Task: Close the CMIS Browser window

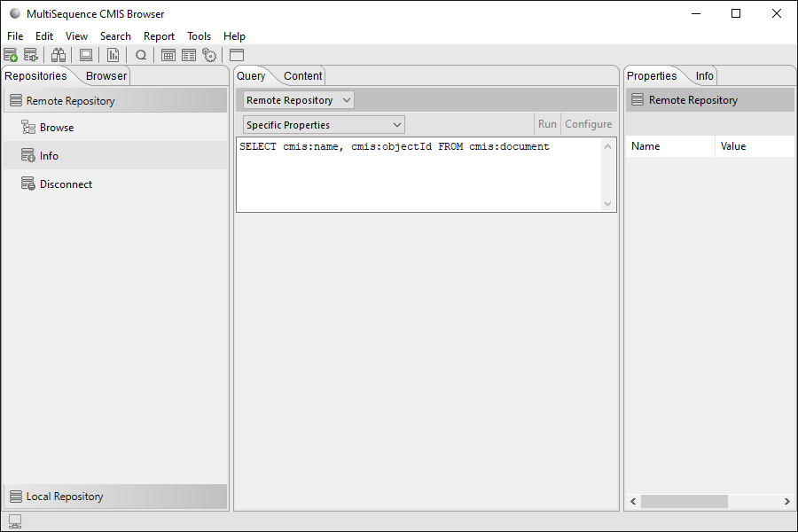Action: pyautogui.click(x=777, y=14)
